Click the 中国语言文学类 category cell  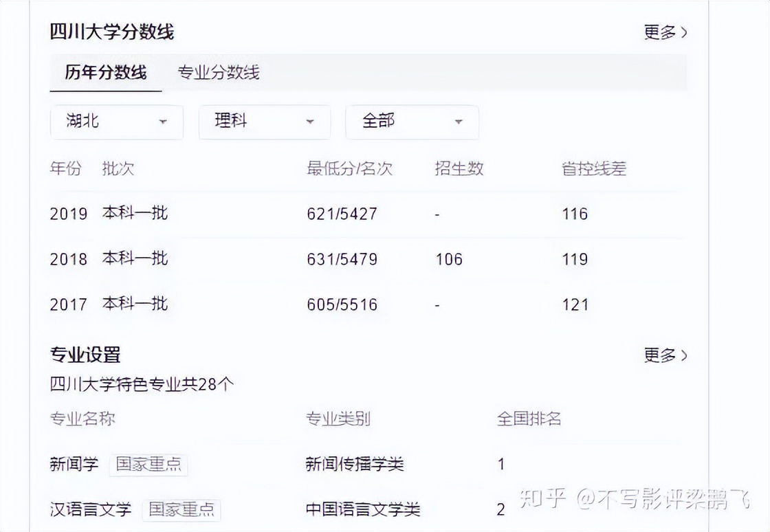pos(363,509)
